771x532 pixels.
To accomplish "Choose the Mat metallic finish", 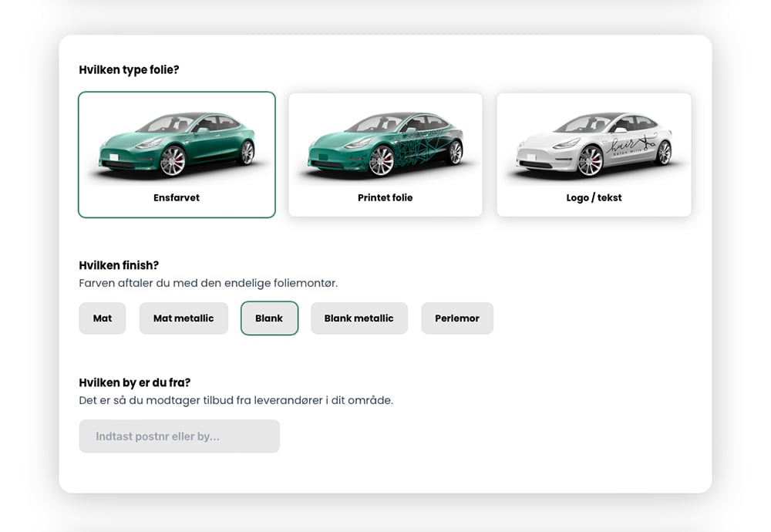I will [x=183, y=318].
